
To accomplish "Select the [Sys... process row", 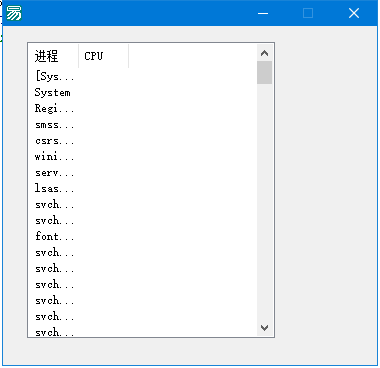I will tap(54, 76).
